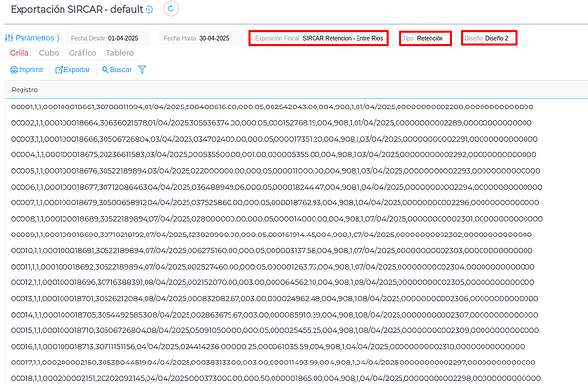Click the info icon beside the title
588x384 pixels.
[149, 10]
